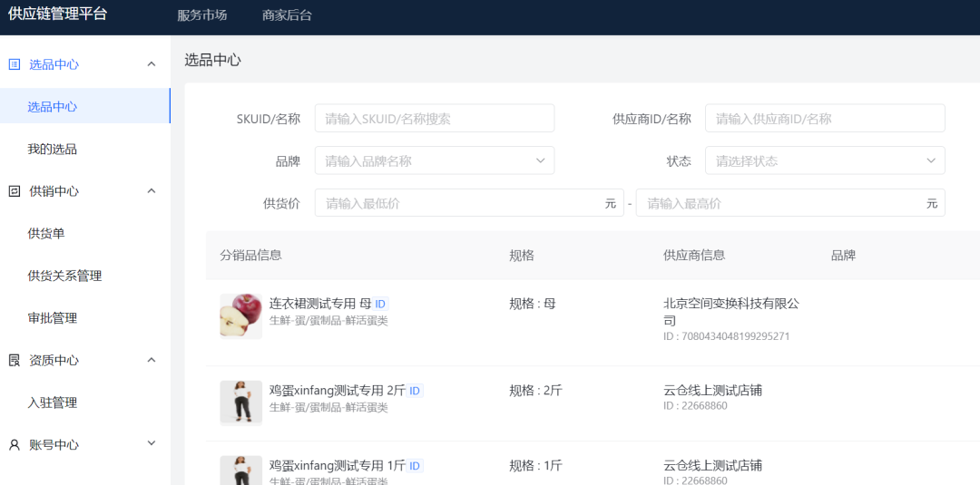Open the 状态 dropdown
980x485 pixels.
pyautogui.click(x=825, y=160)
